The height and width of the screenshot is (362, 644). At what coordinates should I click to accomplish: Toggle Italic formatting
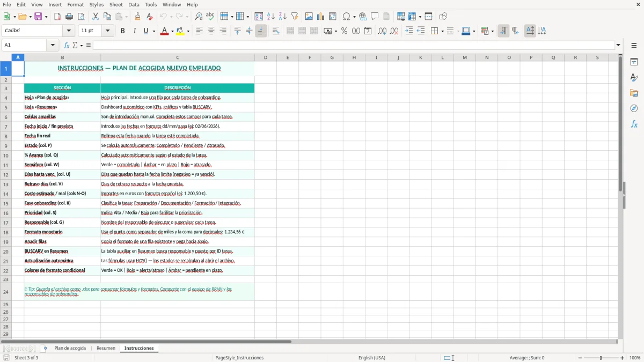click(134, 31)
